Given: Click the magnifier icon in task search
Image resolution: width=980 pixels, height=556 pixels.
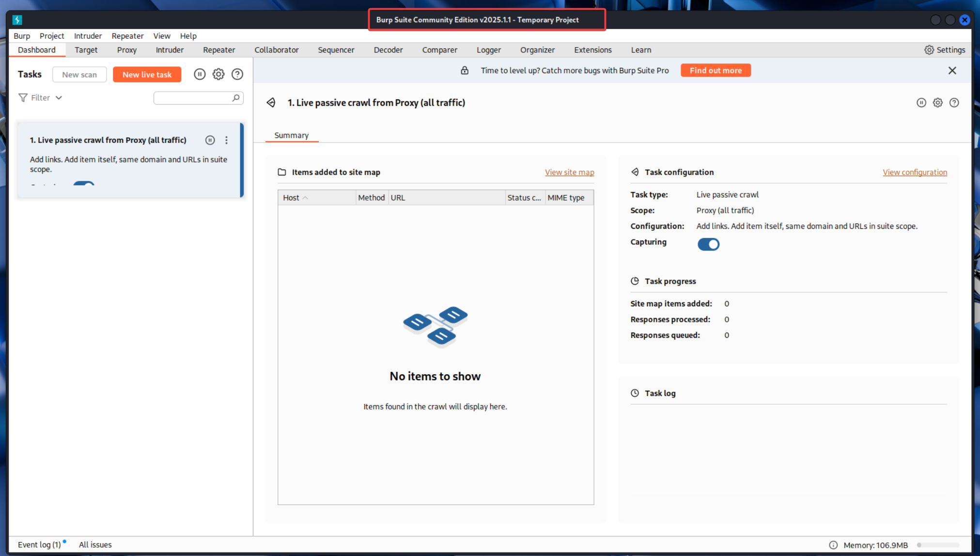Looking at the screenshot, I should (236, 98).
